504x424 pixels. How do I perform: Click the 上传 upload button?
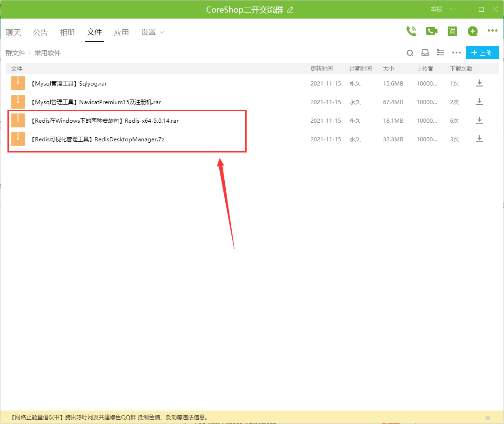482,53
